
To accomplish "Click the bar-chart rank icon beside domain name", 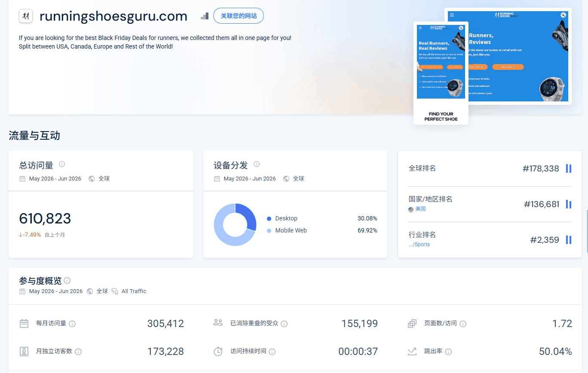I will (x=205, y=16).
